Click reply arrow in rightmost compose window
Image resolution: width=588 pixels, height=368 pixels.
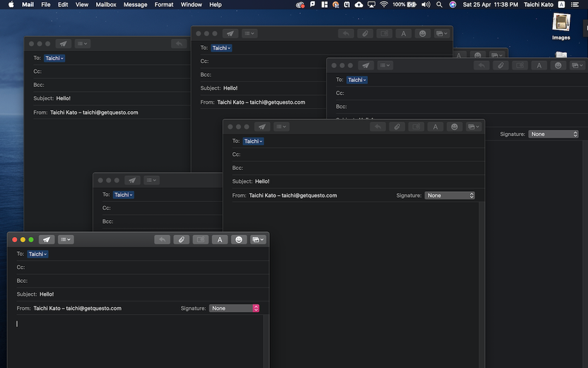(x=481, y=65)
